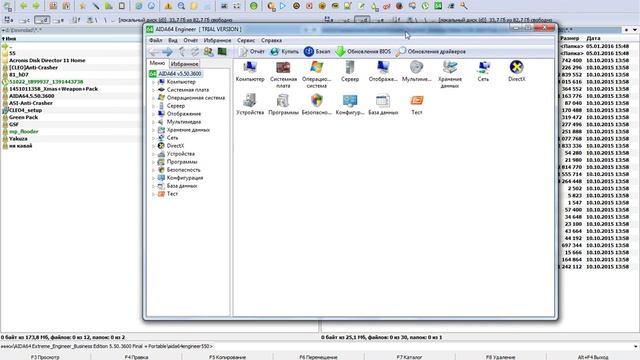Select База данных in the sidebar tree
Image resolution: width=640 pixels, height=360 pixels.
182,186
